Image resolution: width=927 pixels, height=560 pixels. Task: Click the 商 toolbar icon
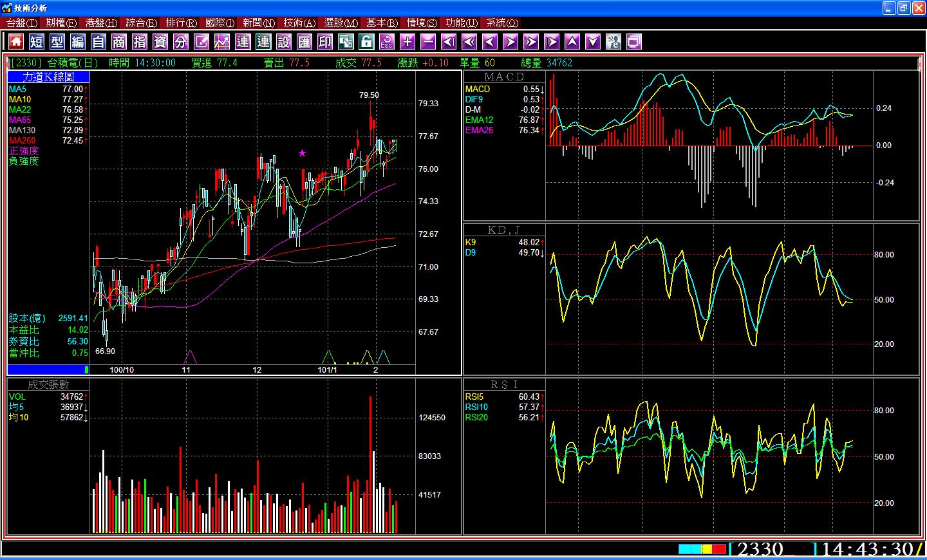pos(119,42)
